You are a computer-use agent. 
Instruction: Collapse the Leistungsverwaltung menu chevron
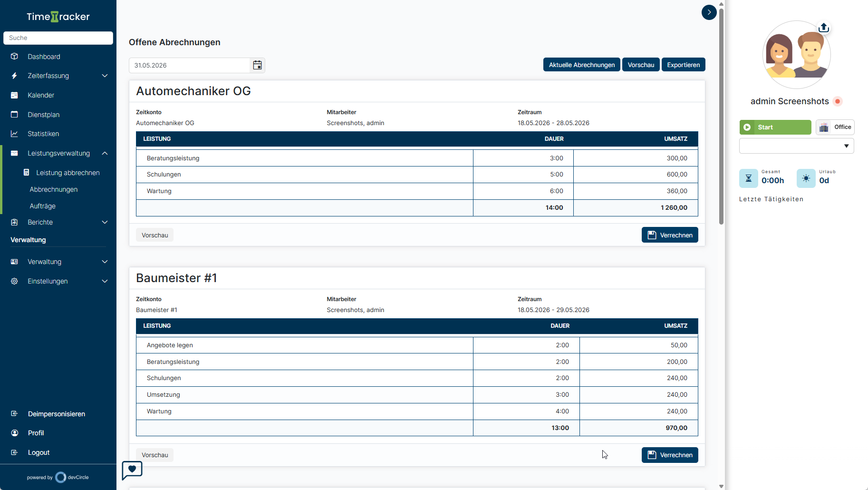click(x=105, y=153)
